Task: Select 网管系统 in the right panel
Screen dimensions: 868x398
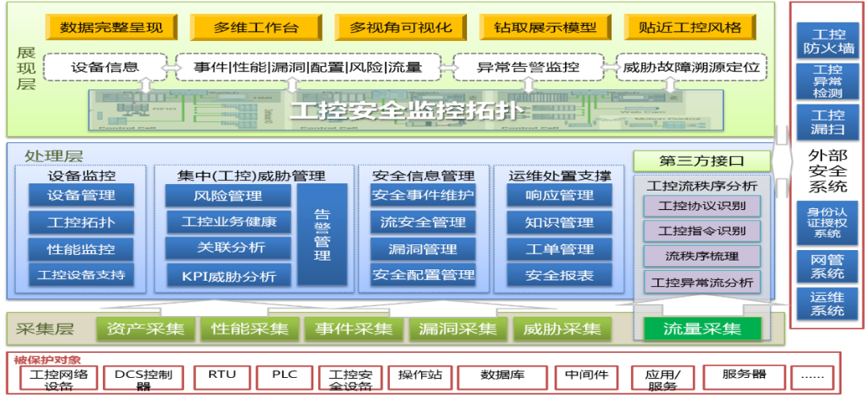Action: click(829, 267)
